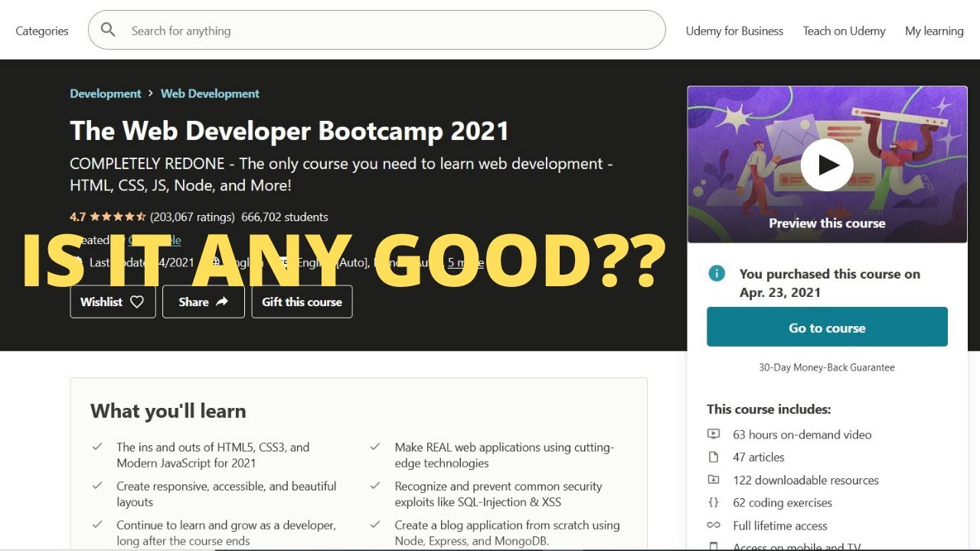This screenshot has width=980, height=551.
Task: Click checkmark beside Continue to learn item
Action: click(x=97, y=524)
